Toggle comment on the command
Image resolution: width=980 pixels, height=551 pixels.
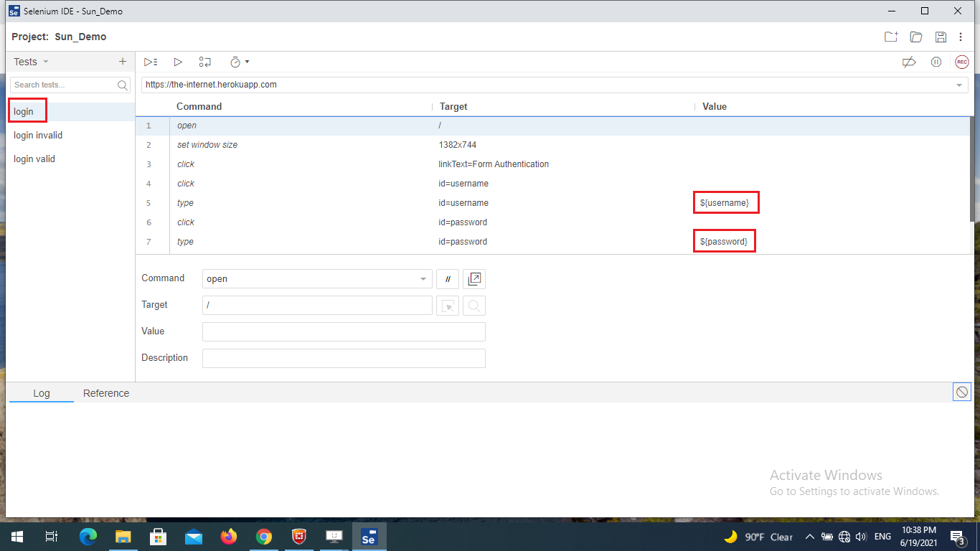[448, 279]
